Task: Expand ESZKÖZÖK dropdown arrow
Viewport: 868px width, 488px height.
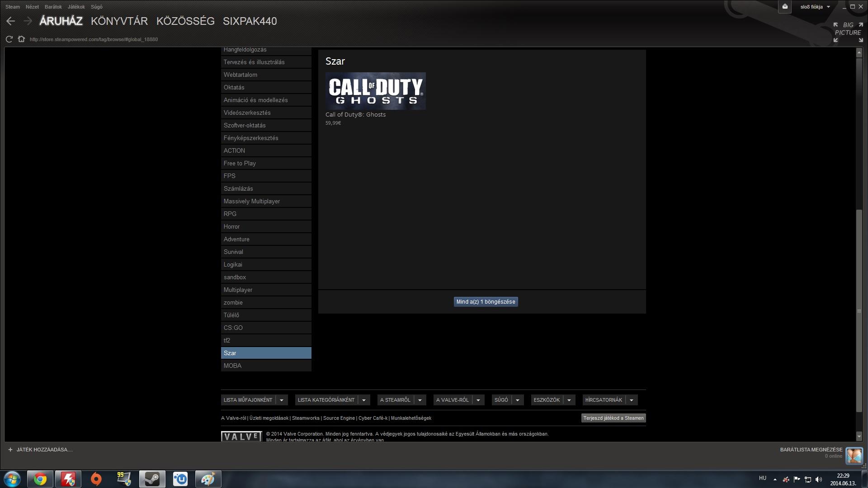Action: click(x=569, y=400)
